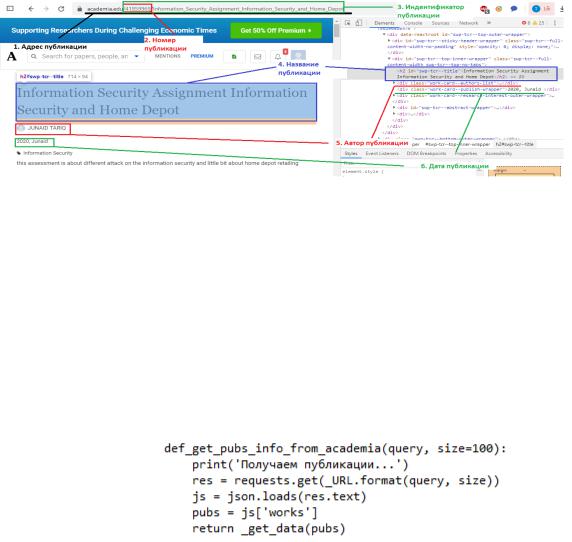
Task: Open the notifications bell icon
Action: [278, 57]
